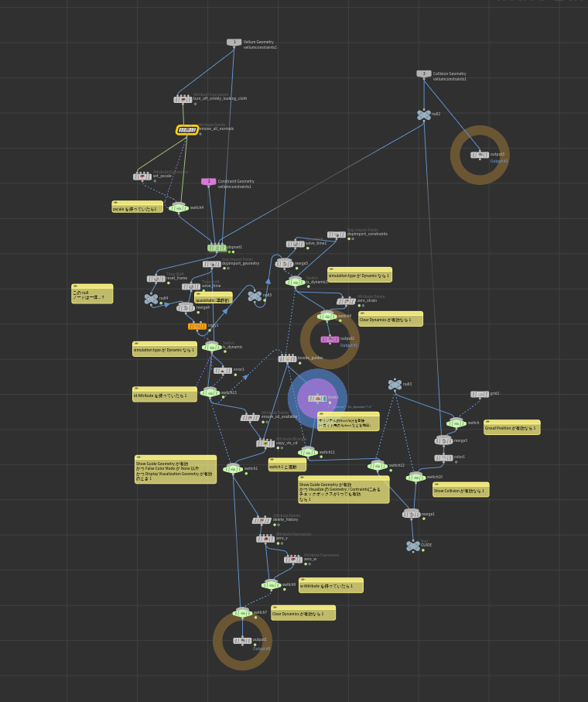Click the zero_strain Attribute Delete node
Viewport: 588px width, 702px height.
[347, 301]
